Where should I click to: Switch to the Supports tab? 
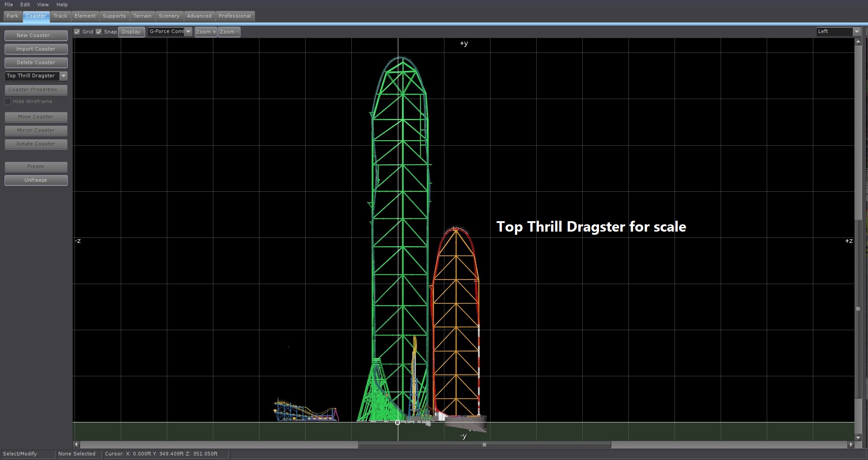pyautogui.click(x=114, y=16)
